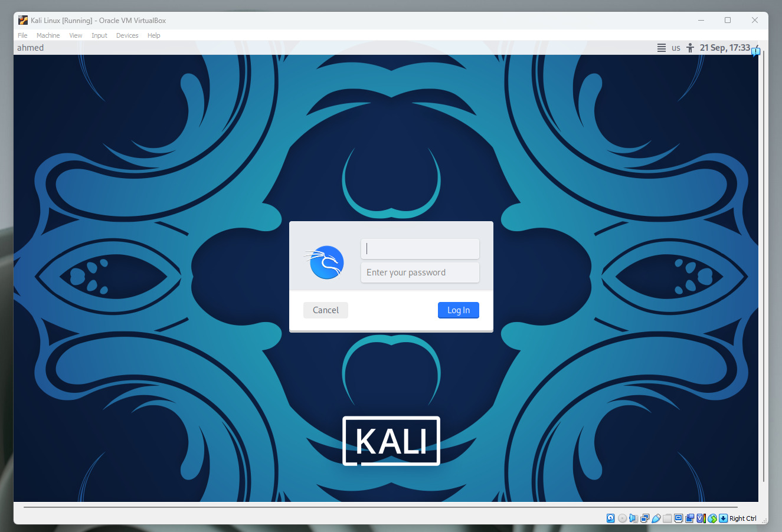Click the VirtualBox notification bubble icon

point(755,51)
